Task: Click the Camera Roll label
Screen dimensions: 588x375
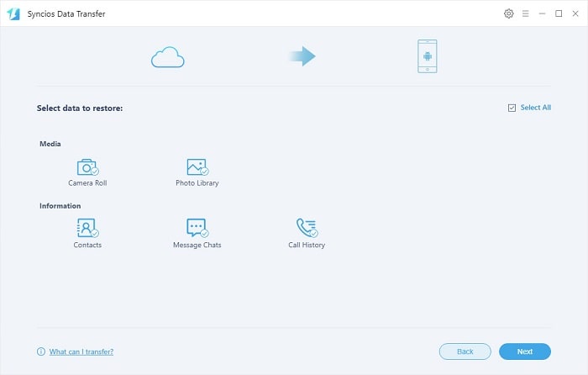Action: [87, 182]
